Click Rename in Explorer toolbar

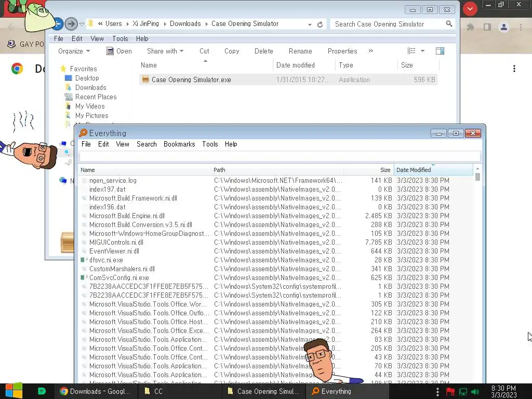click(x=300, y=51)
